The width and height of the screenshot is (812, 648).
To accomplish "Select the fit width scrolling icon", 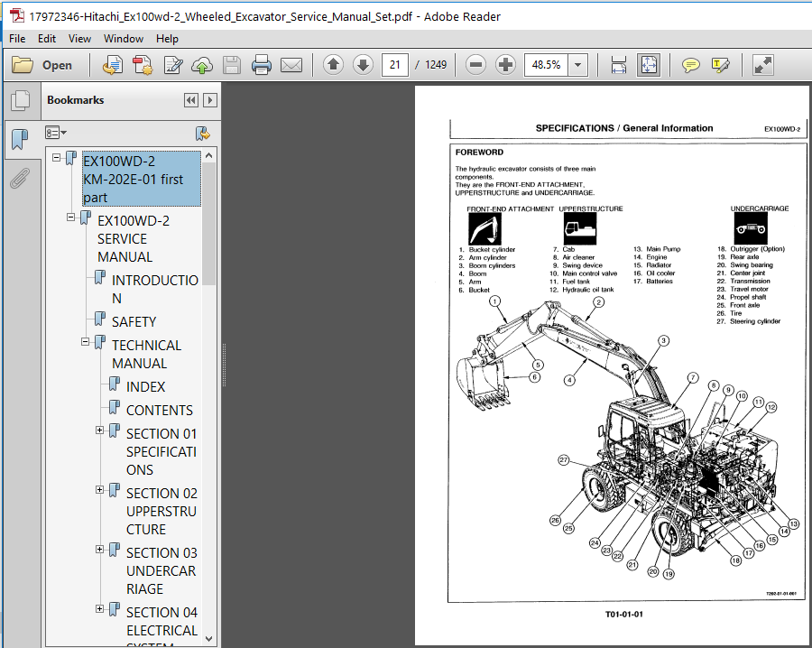I will point(618,65).
